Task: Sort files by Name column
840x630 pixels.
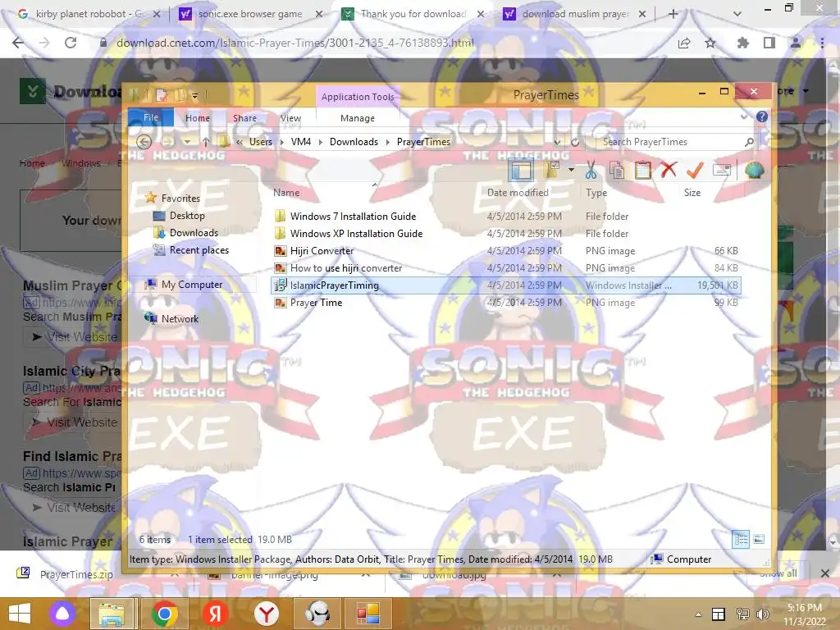Action: [x=286, y=192]
